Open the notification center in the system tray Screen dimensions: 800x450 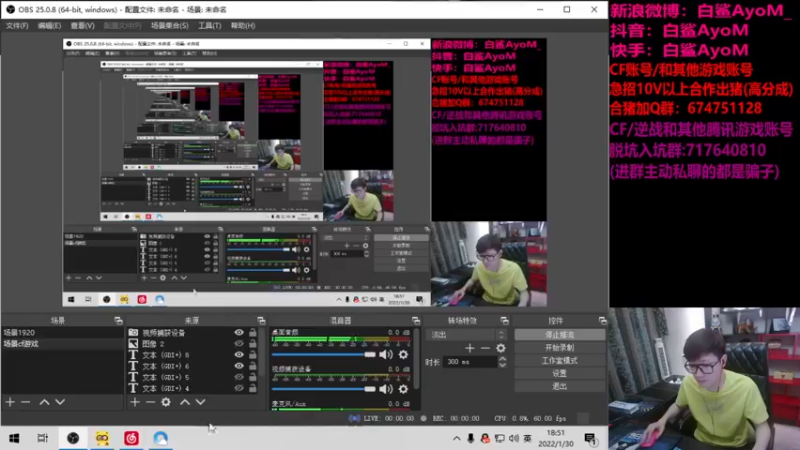coord(590,439)
